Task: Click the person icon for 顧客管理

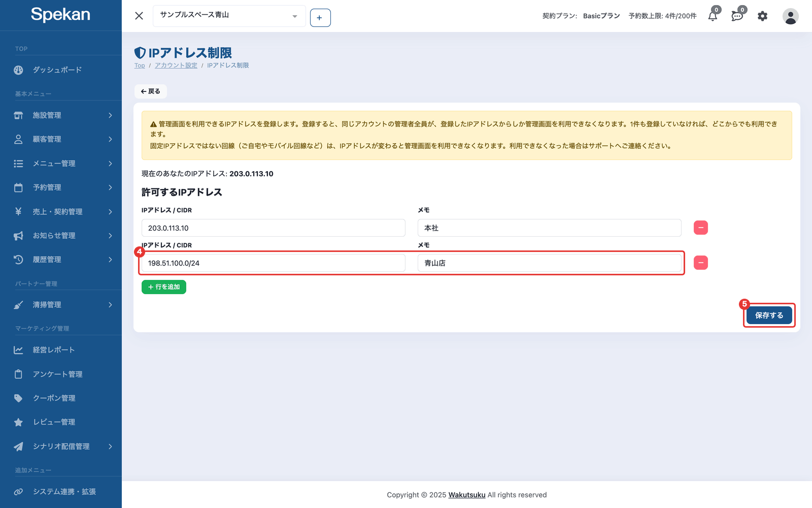Action: (18, 139)
